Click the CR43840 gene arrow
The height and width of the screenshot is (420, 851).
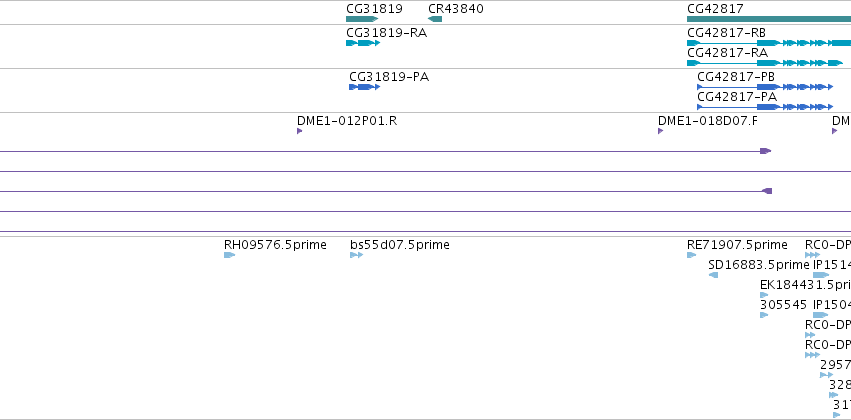tap(435, 19)
